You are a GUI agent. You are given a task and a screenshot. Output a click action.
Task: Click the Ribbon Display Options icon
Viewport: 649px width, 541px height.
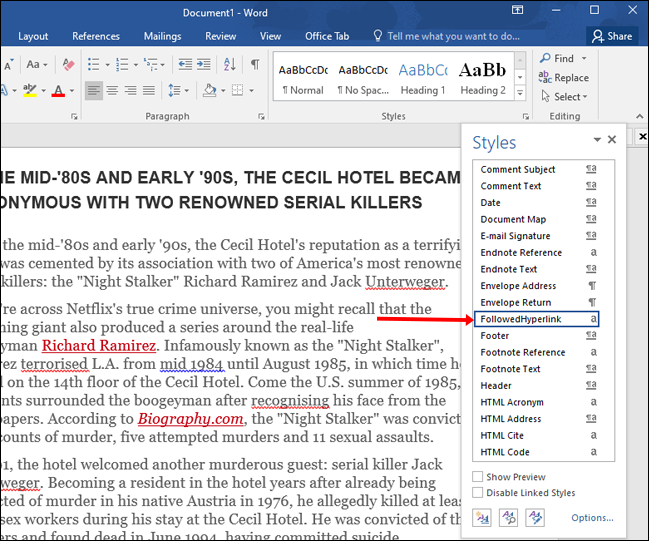tap(517, 10)
